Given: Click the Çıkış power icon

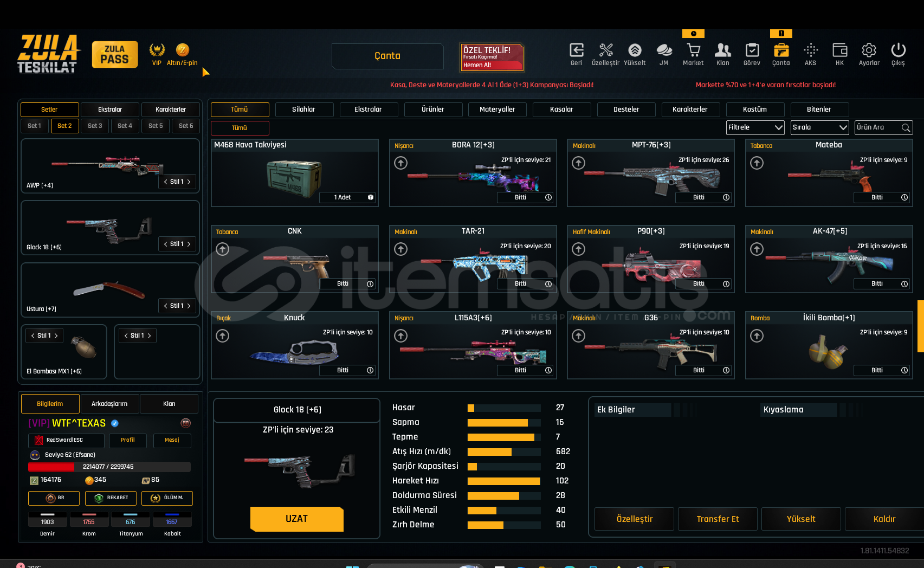Looking at the screenshot, I should pos(898,50).
